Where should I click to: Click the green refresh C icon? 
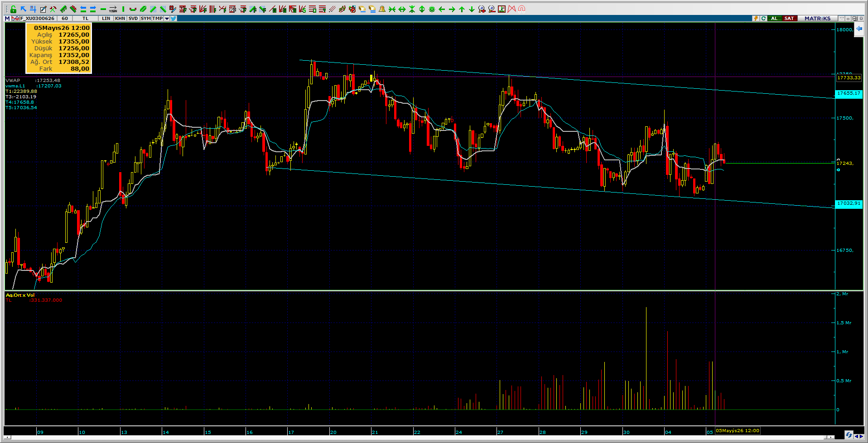tap(764, 19)
